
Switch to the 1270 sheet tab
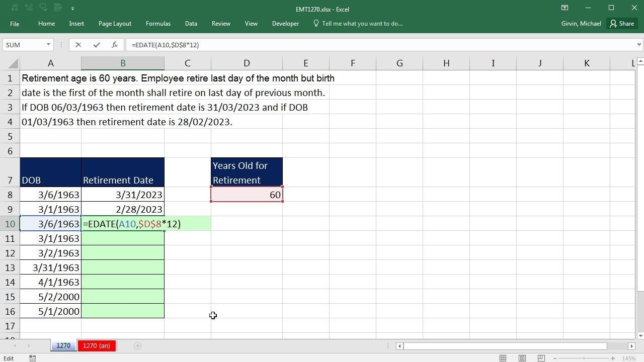click(63, 345)
